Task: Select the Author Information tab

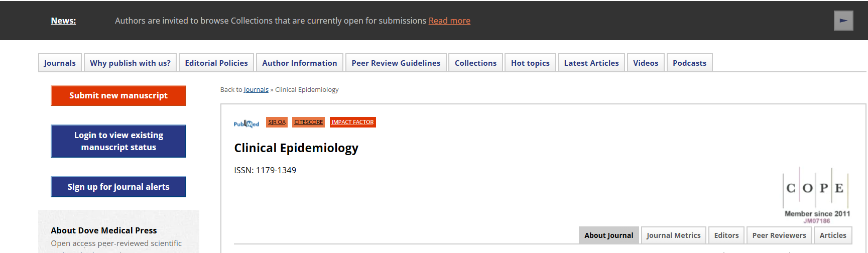Action: tap(300, 63)
